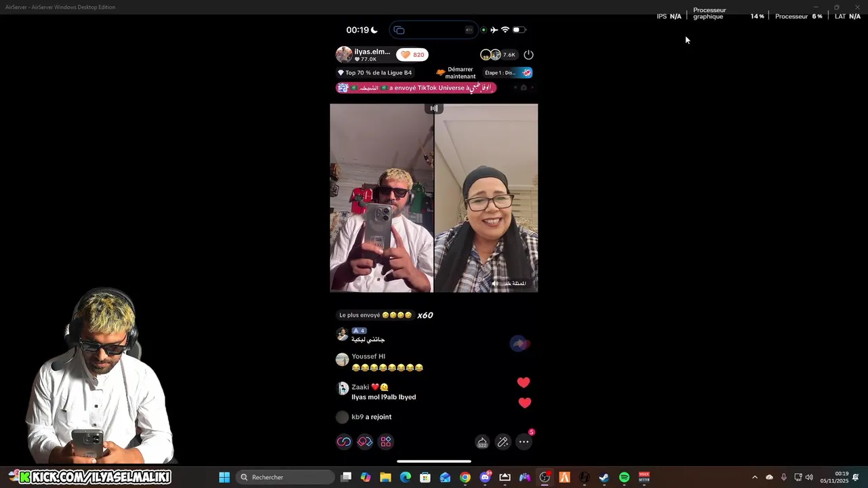Tap the guest speaker volume icon
This screenshot has width=868, height=488.
pos(495,283)
